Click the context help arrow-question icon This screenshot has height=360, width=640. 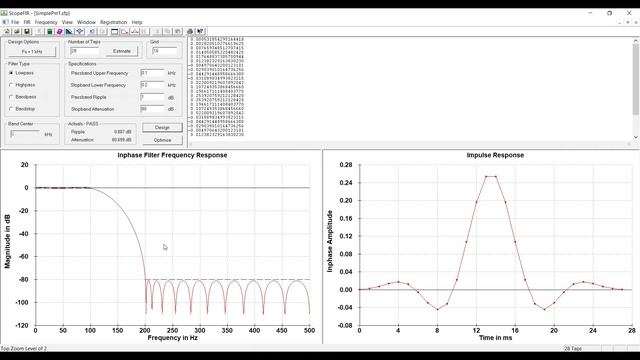[200, 31]
